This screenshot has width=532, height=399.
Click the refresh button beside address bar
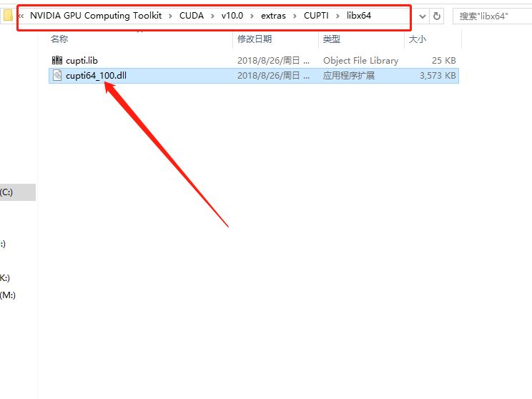437,16
